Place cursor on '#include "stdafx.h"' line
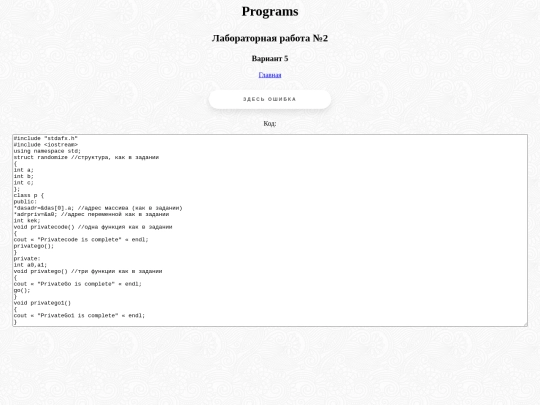 point(46,138)
